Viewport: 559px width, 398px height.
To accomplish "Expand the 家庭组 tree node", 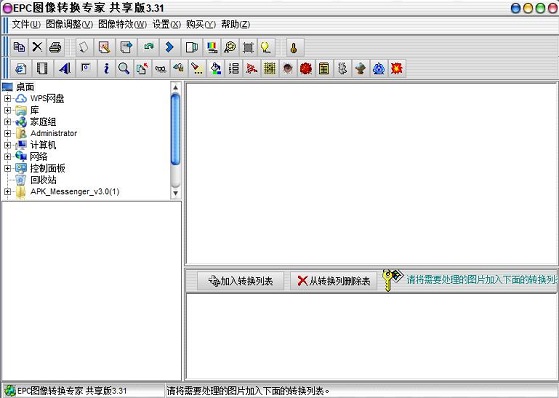I will [7, 122].
